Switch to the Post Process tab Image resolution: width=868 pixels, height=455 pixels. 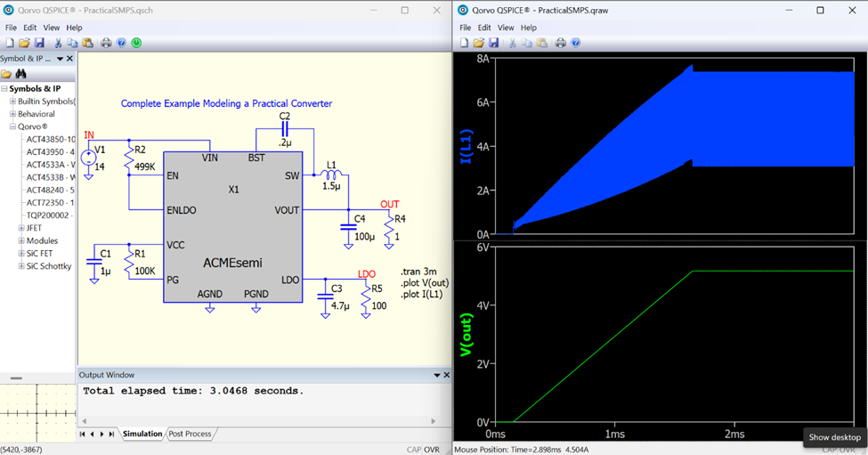point(190,434)
